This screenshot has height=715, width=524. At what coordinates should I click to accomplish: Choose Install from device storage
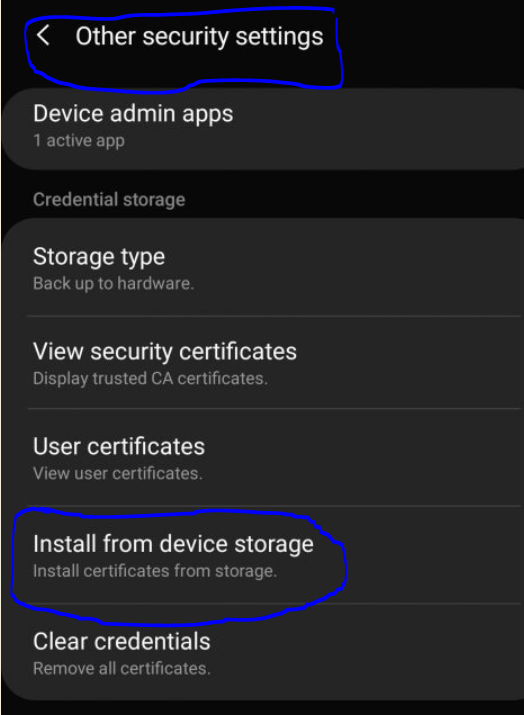[x=263, y=555]
